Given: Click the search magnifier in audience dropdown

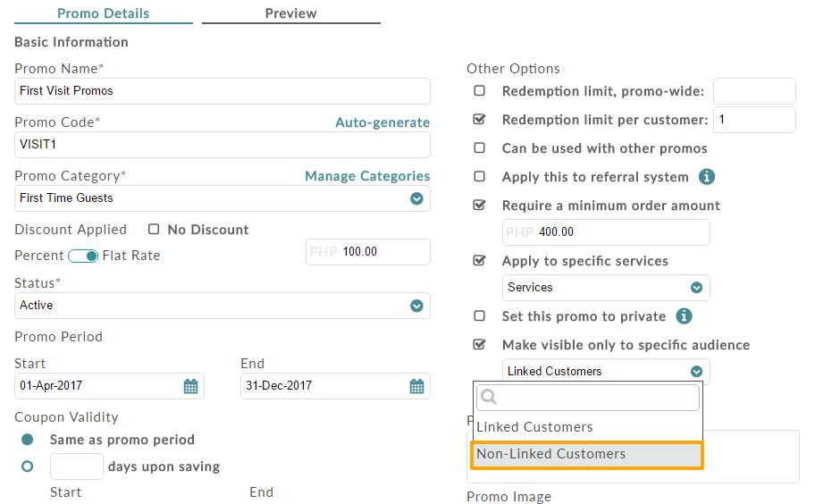Looking at the screenshot, I should [489, 397].
